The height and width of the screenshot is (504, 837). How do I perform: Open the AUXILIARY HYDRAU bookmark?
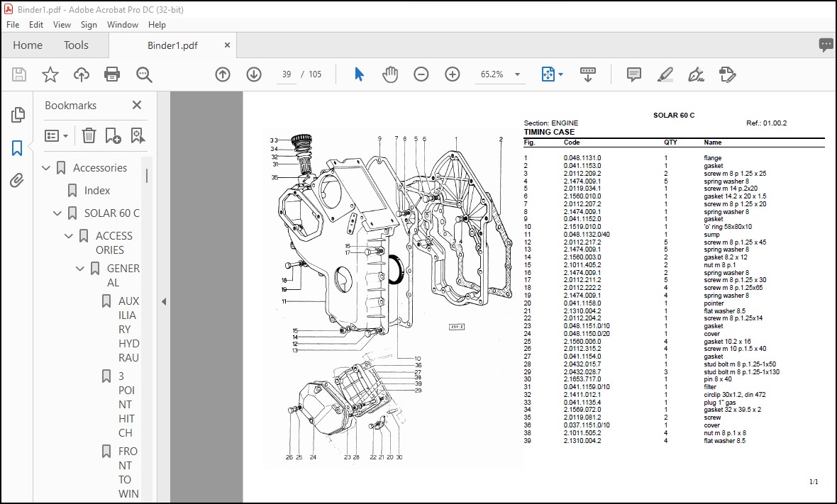click(128, 329)
